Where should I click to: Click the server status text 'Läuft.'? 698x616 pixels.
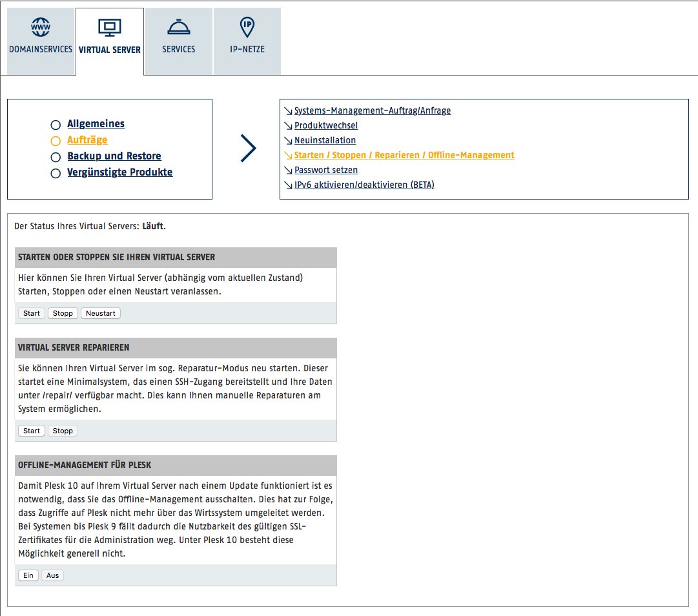154,226
